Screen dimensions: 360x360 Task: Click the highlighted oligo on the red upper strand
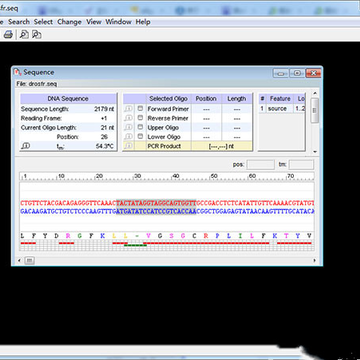tap(156, 203)
